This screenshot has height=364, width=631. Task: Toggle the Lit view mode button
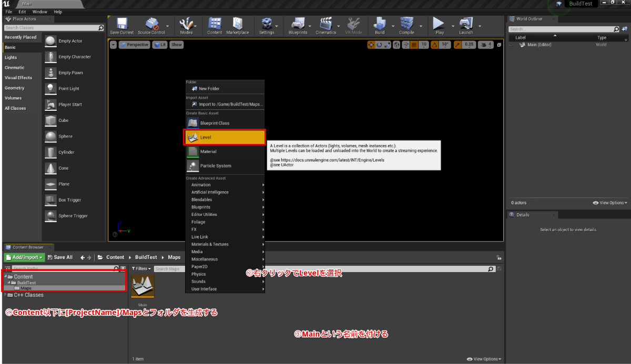[160, 45]
